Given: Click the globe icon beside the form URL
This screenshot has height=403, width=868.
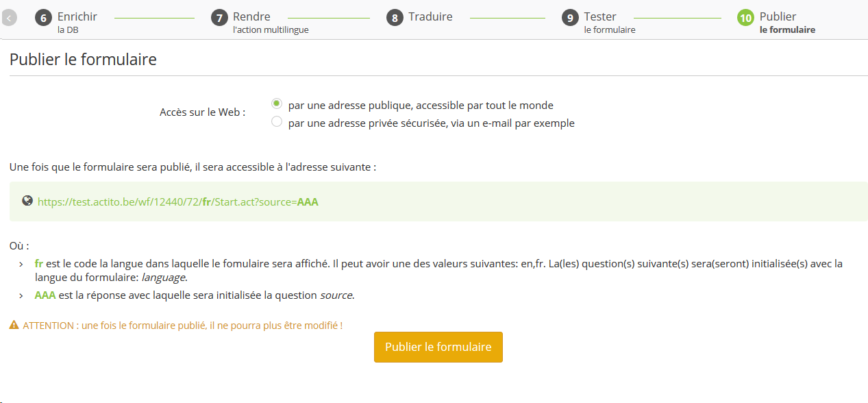Looking at the screenshot, I should tap(27, 201).
